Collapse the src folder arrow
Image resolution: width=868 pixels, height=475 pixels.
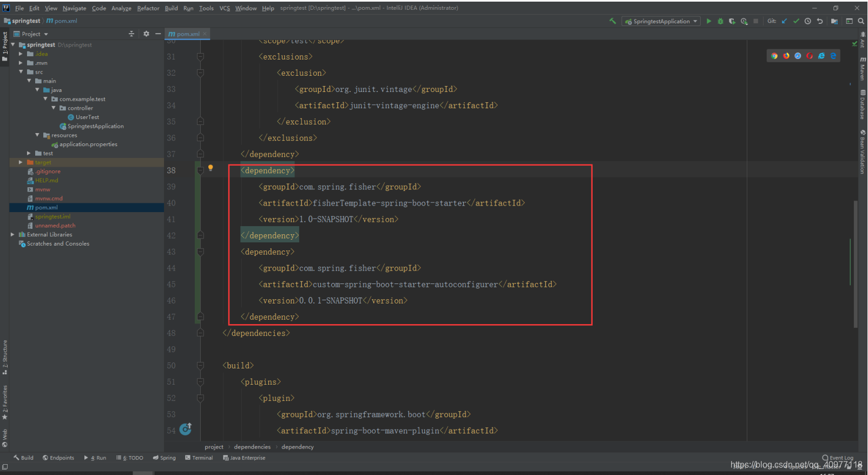(x=21, y=72)
